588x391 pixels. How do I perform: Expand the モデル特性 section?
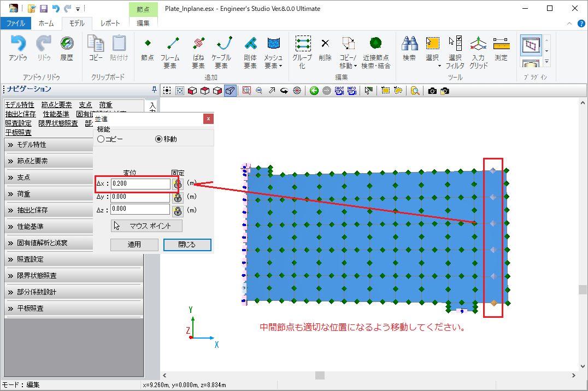click(49, 145)
